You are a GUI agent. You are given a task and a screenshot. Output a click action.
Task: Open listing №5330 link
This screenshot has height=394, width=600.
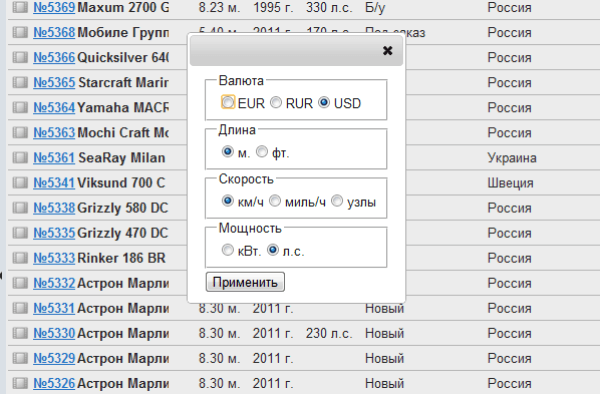pyautogui.click(x=54, y=333)
